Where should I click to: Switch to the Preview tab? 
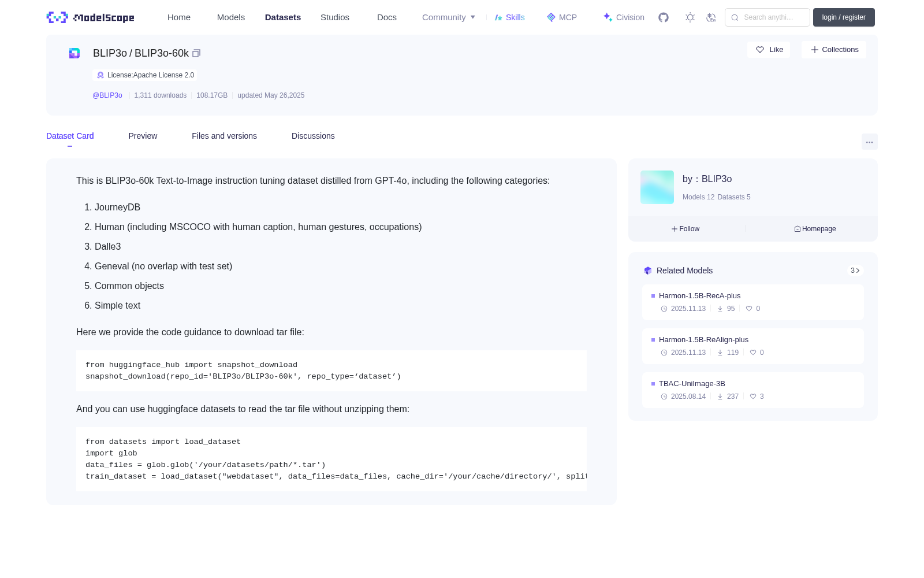143,136
